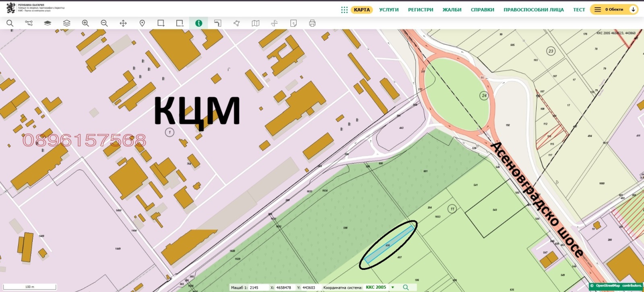Select the ruler measure tool

point(218,23)
